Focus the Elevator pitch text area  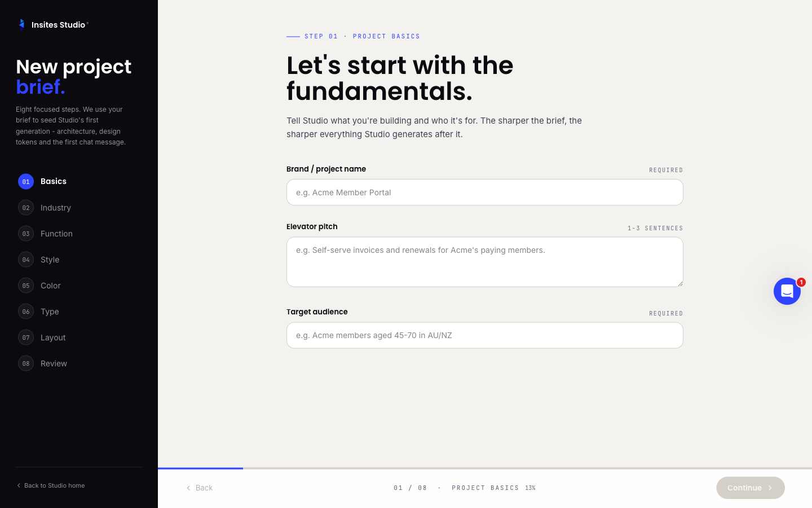click(485, 262)
